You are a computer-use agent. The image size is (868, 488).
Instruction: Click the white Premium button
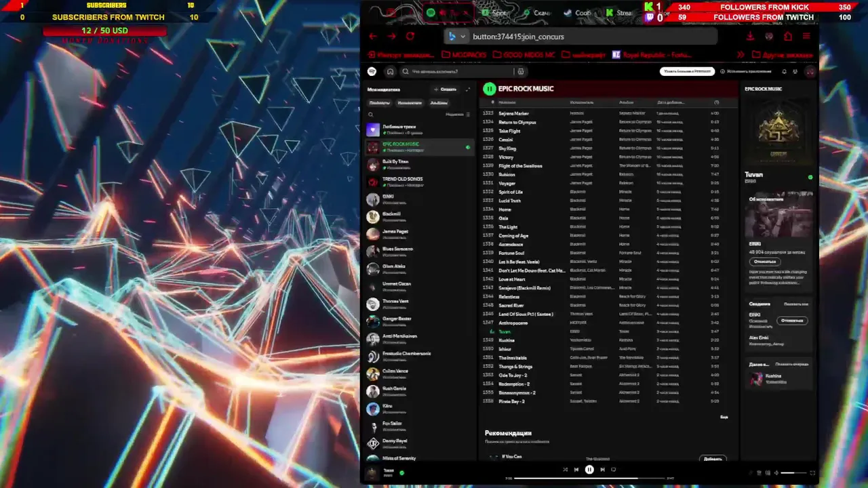[x=687, y=71]
